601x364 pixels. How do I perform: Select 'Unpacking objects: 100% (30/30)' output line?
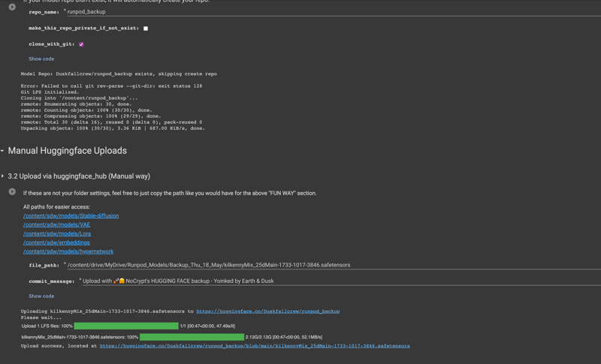pos(113,128)
